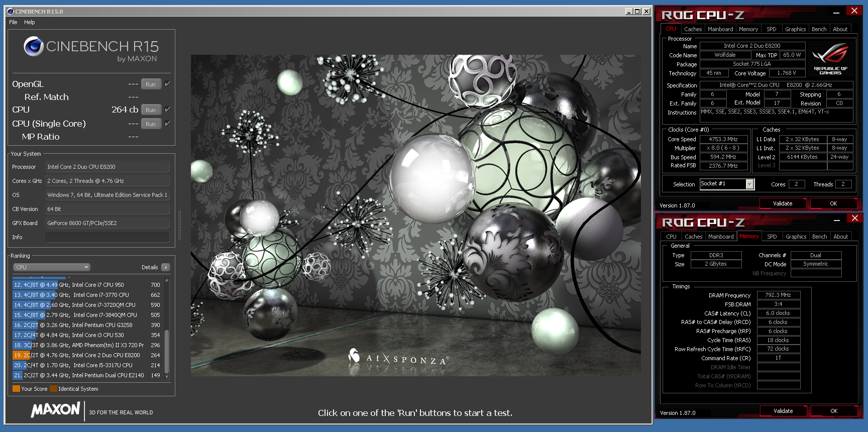Image resolution: width=868 pixels, height=432 pixels.
Task: Click the Info input field
Action: tap(107, 237)
